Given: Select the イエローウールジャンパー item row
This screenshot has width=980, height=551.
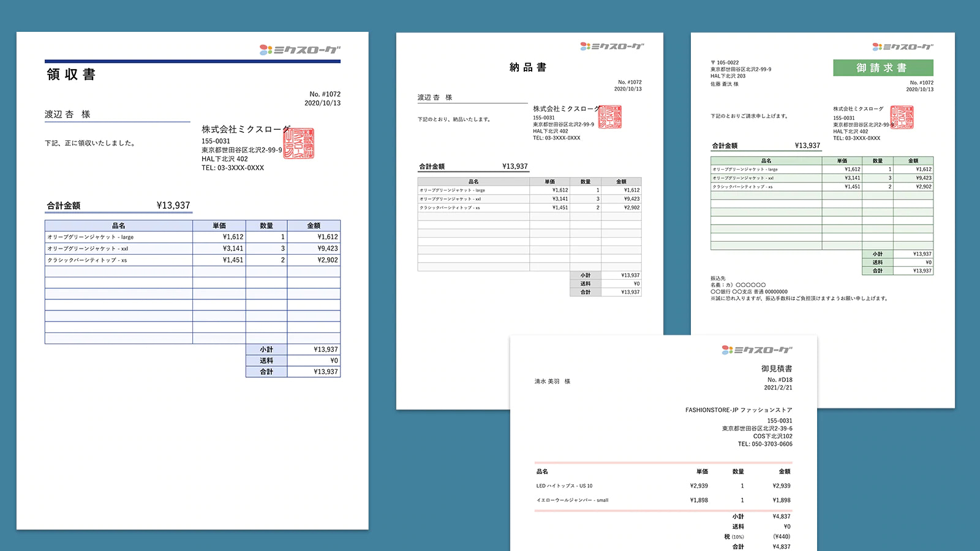Looking at the screenshot, I should 663,500.
